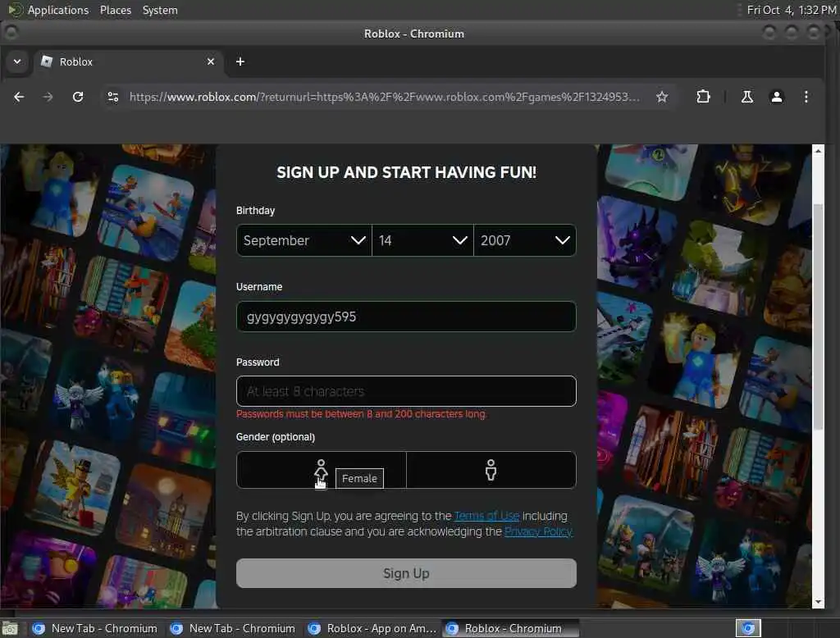Open the birthday month dropdown showing September
840x638 pixels.
(304, 240)
